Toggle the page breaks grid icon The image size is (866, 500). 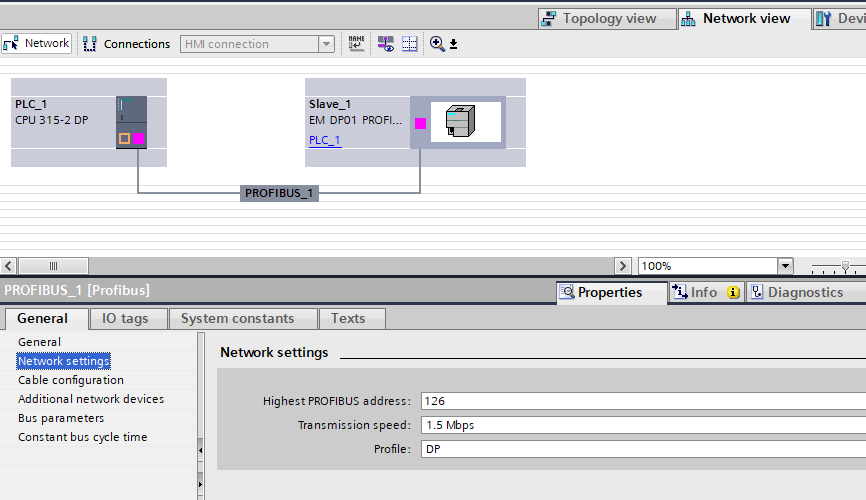click(x=409, y=43)
